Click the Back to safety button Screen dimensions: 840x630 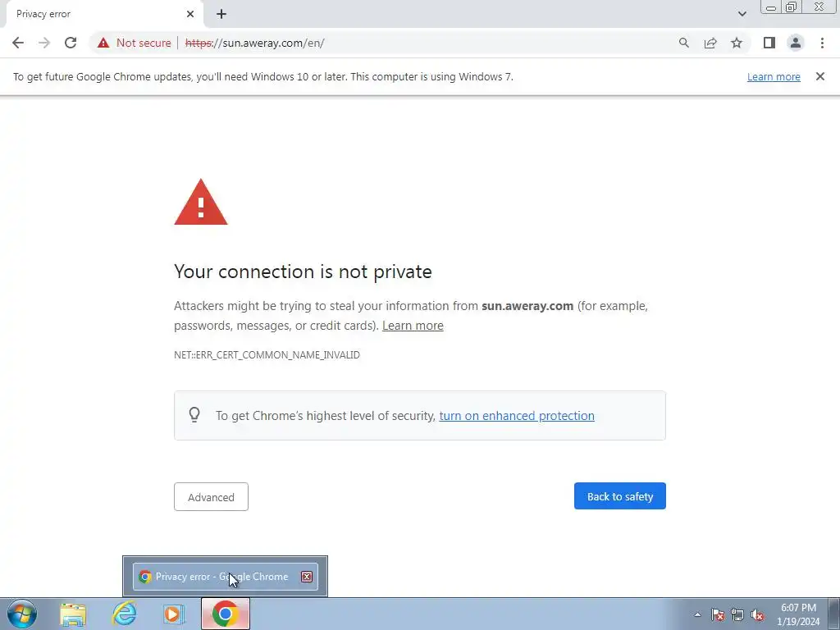(x=620, y=496)
